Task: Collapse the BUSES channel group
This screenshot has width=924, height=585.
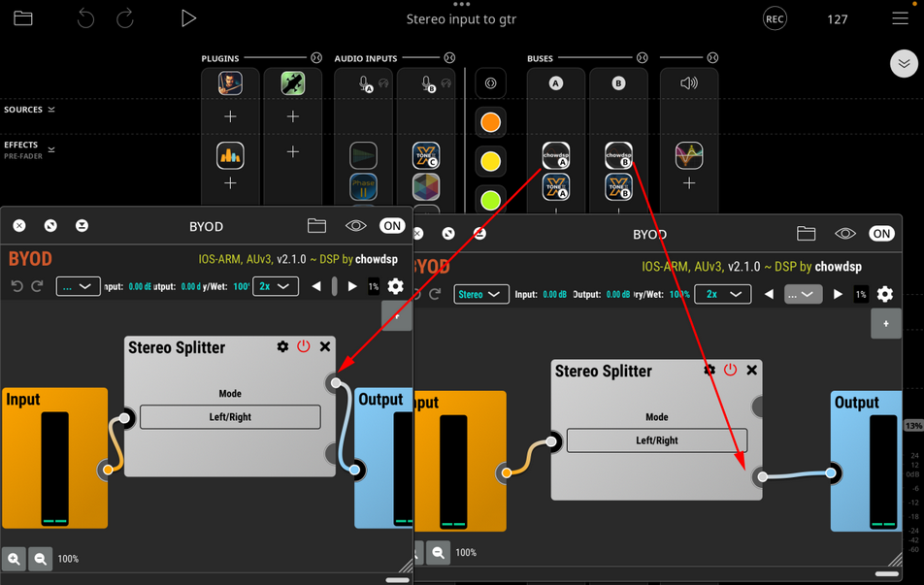Action: 643,58
